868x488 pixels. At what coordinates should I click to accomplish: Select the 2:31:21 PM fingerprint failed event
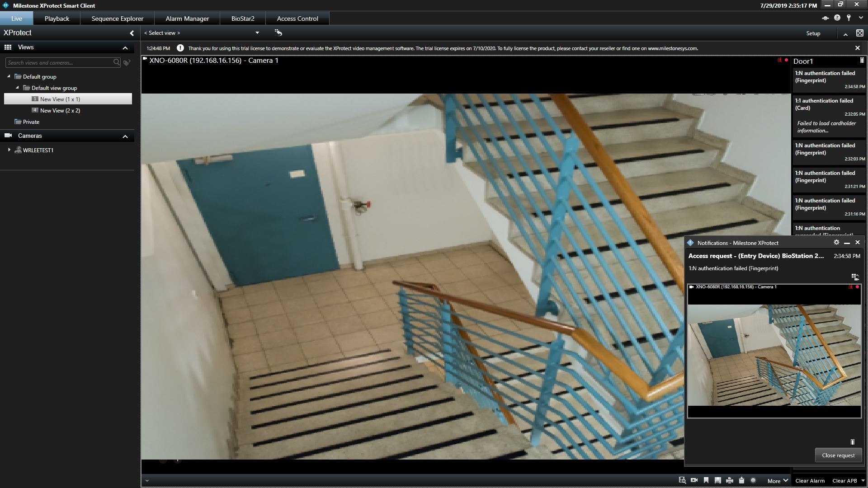click(830, 179)
